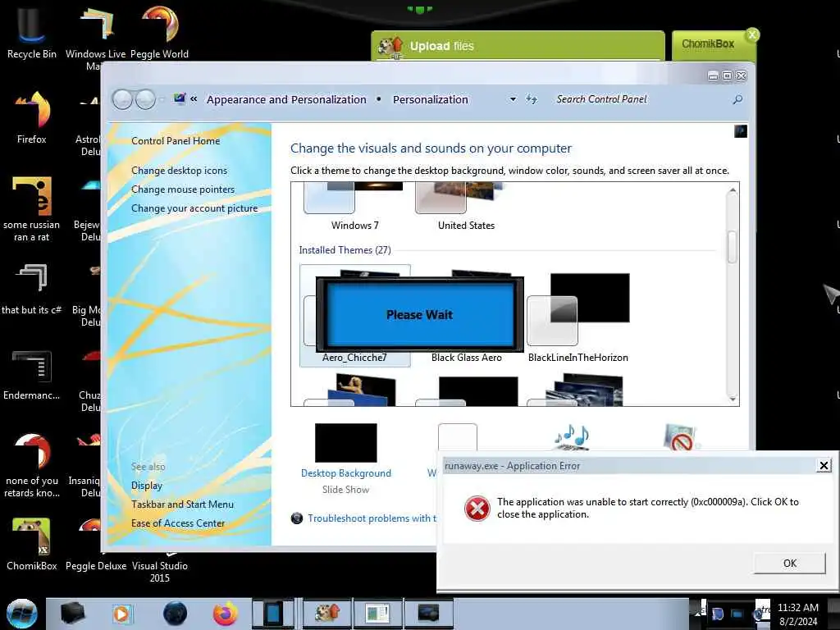Open the 'none of you retards kno...' icon
This screenshot has height=630, width=840.
coord(31,465)
